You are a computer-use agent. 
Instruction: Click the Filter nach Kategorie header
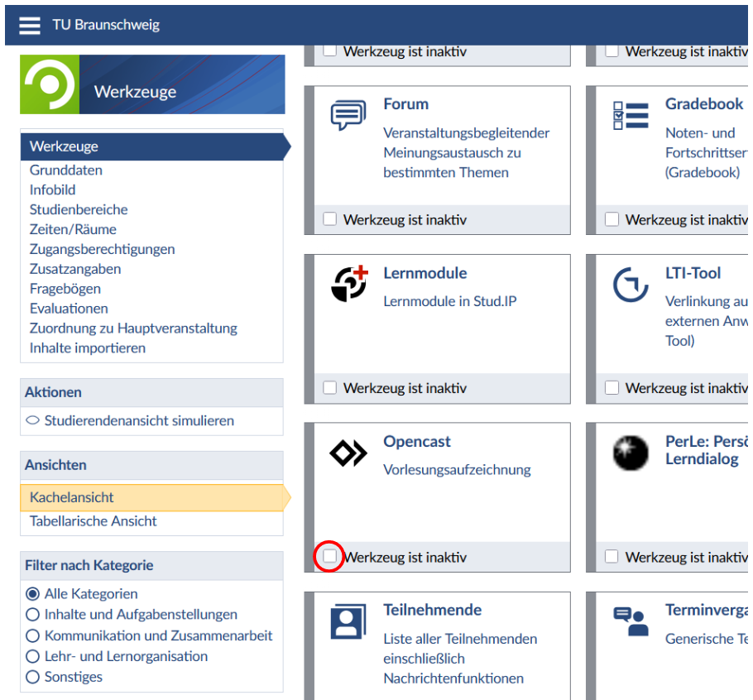pyautogui.click(x=151, y=566)
